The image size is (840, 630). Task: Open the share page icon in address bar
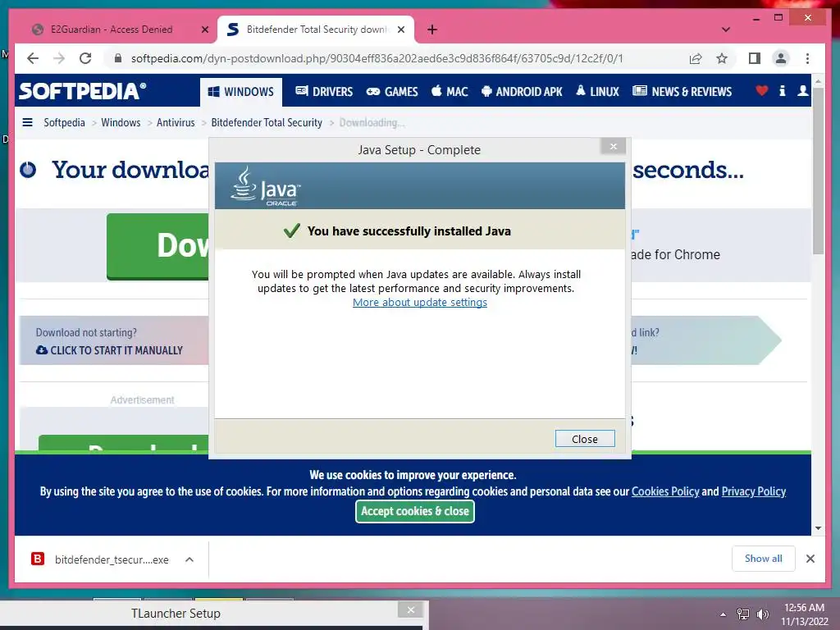696,58
